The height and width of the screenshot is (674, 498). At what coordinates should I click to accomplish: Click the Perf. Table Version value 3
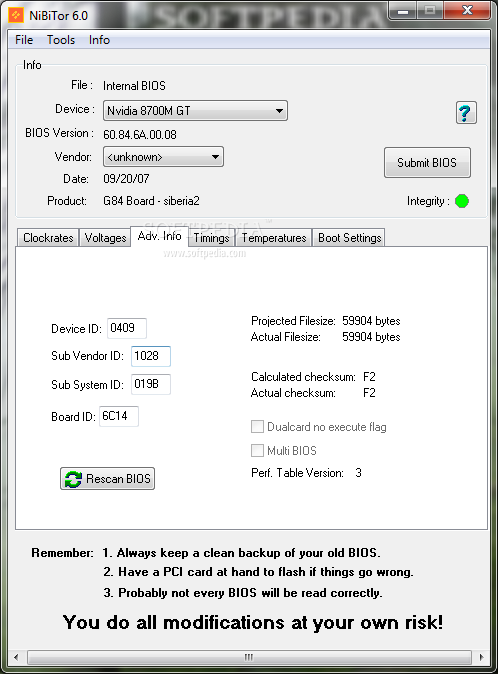tap(358, 473)
